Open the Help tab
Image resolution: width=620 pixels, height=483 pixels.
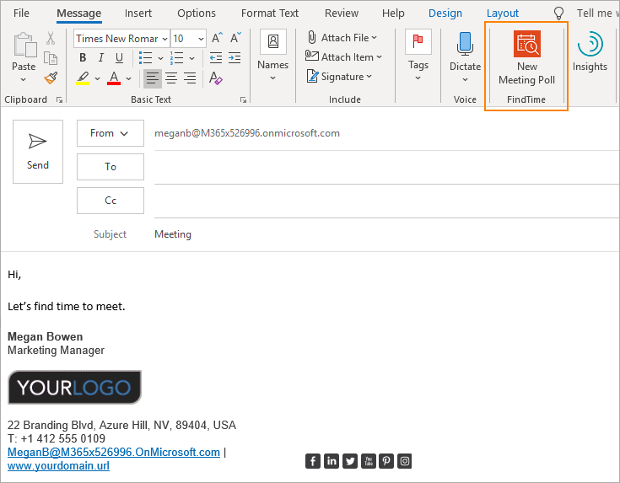(393, 13)
